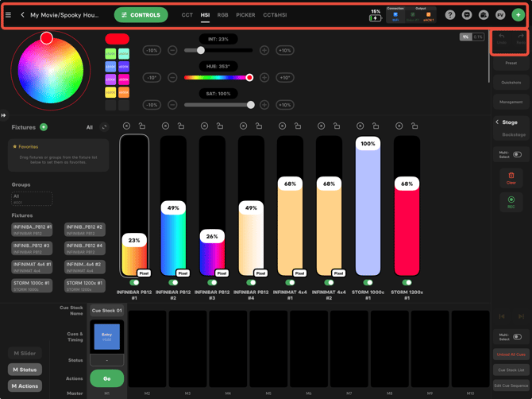The image size is (532, 399).
Task: Open the hamburger menu
Action: (8, 15)
